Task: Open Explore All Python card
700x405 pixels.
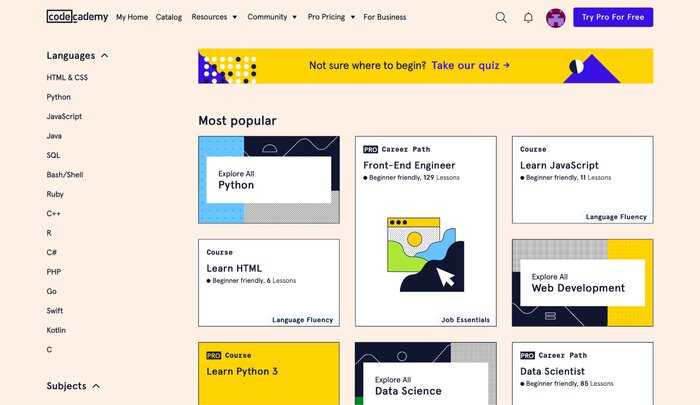Action: point(269,180)
